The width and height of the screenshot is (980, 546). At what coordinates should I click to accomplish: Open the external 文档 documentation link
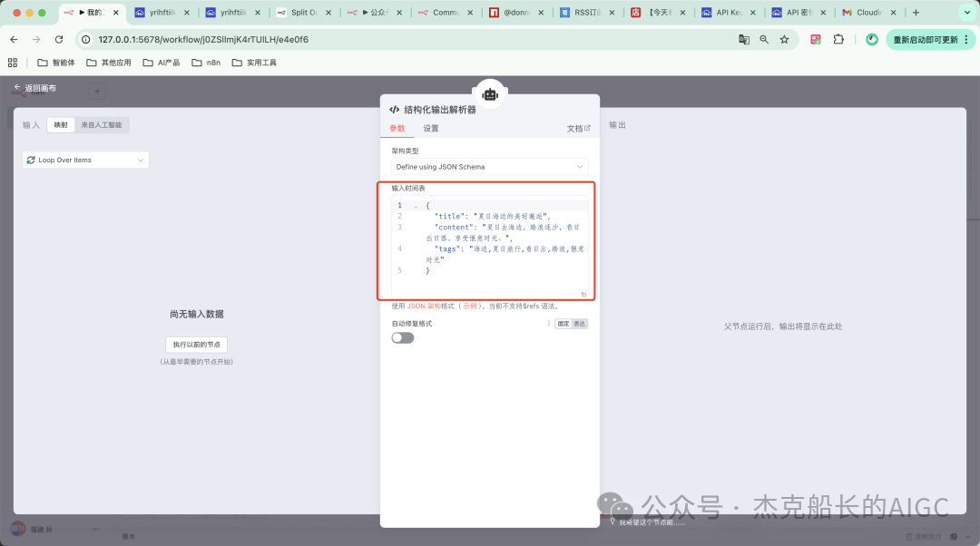point(578,128)
